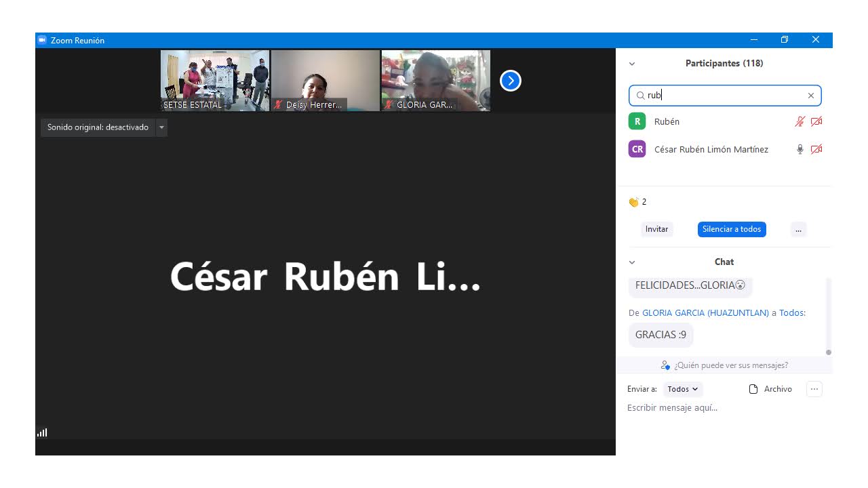Collapse the Participantes panel chevron

(632, 64)
